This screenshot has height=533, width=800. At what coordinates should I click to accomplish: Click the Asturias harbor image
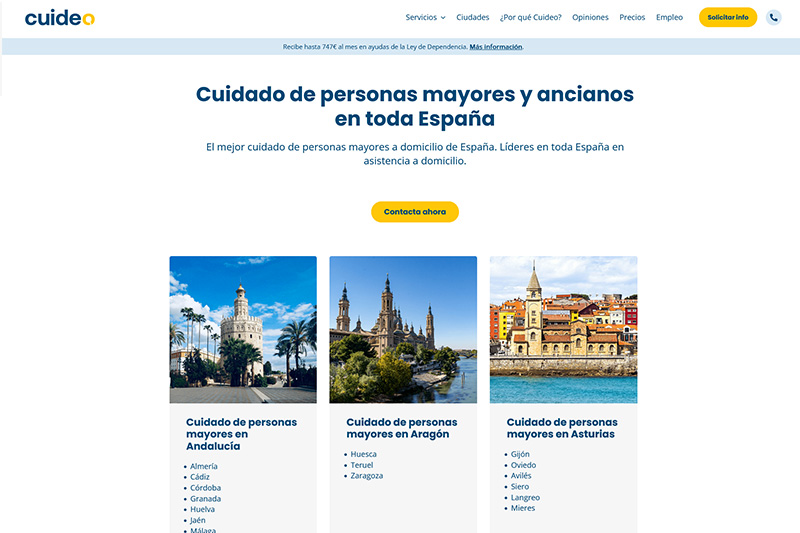click(x=563, y=329)
